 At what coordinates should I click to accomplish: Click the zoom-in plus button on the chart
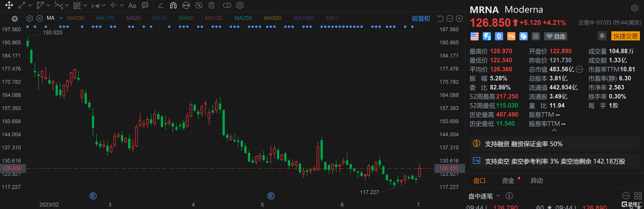click(x=459, y=19)
